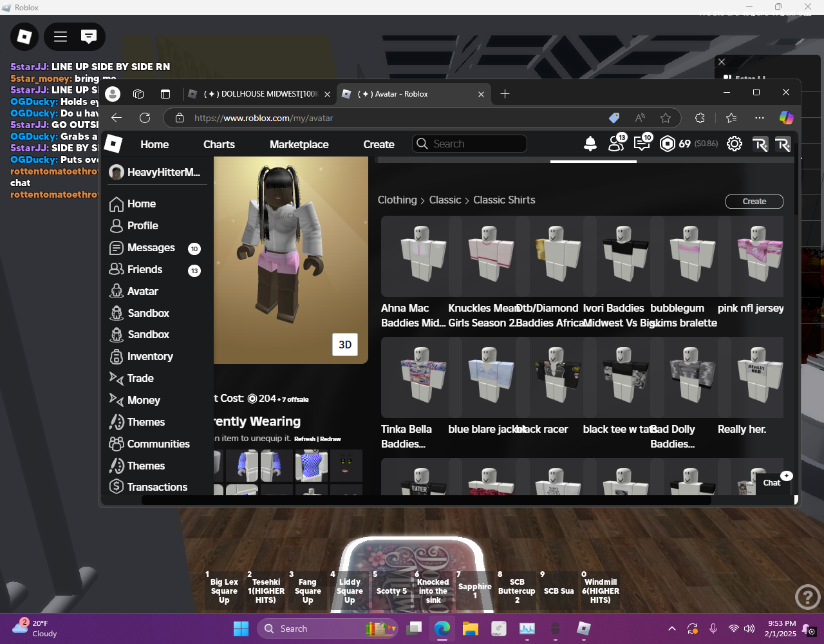Open Microsoft Edge on the taskbar
Viewport: 824px width, 644px height.
pos(442,629)
